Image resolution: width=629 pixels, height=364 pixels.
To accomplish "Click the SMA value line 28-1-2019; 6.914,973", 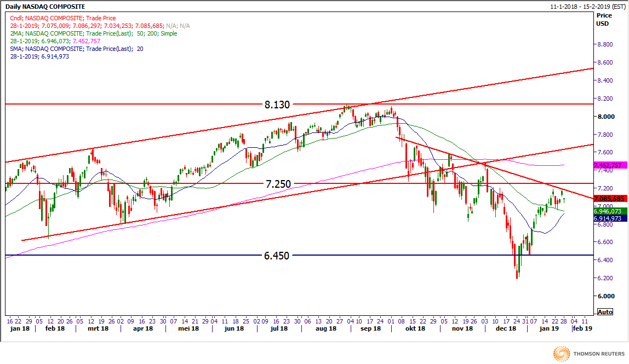I will [x=39, y=56].
